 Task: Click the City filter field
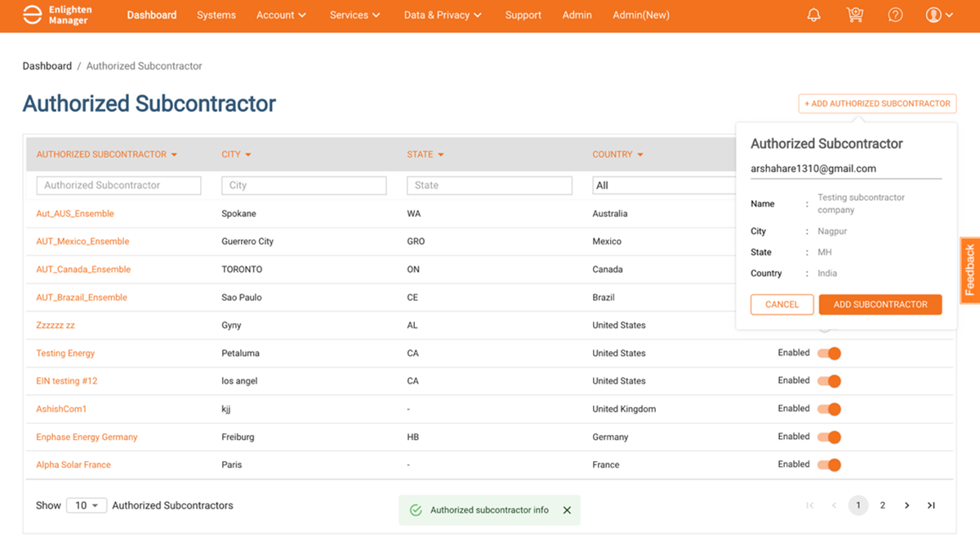(x=304, y=185)
